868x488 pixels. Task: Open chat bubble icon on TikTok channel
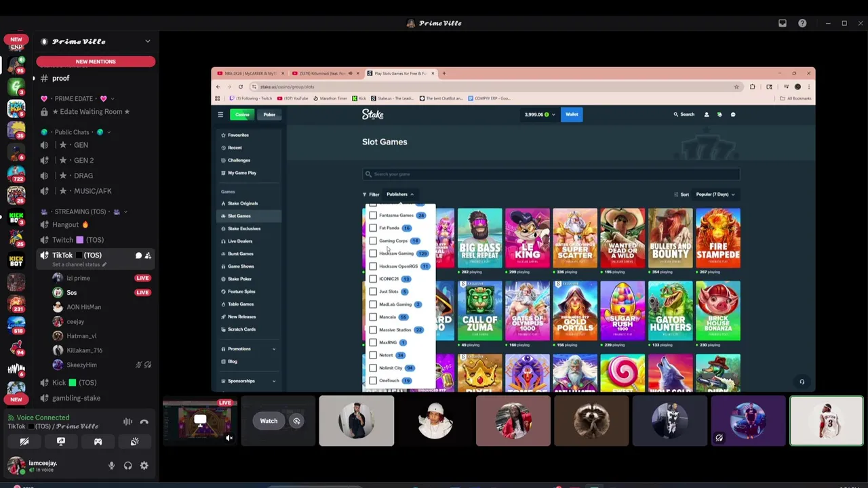(138, 256)
